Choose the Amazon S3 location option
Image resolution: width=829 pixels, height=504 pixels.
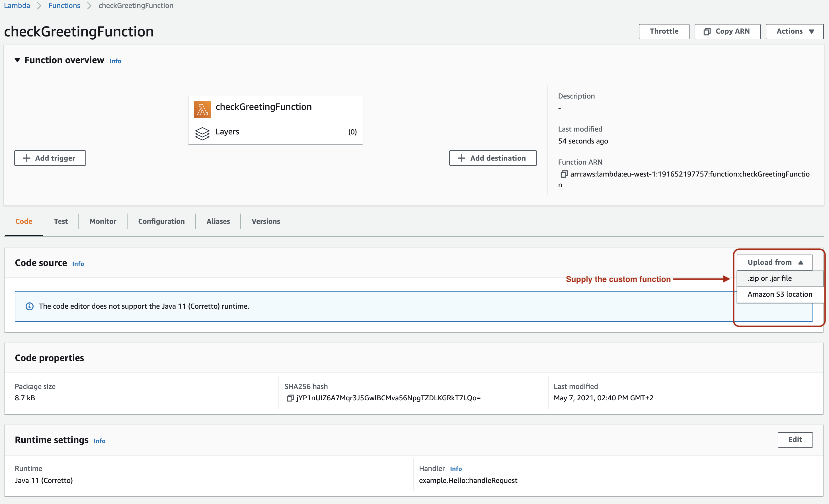(779, 294)
